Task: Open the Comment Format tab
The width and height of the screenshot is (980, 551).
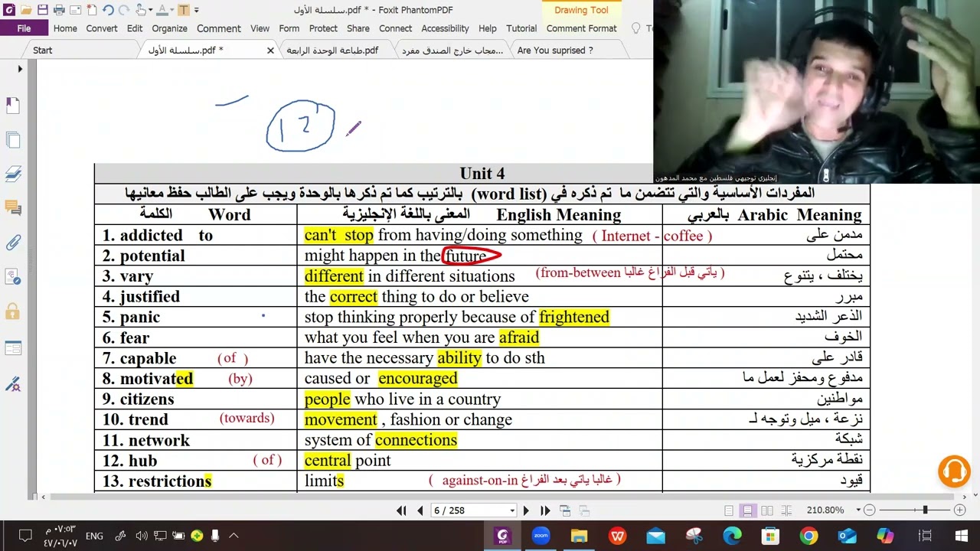Action: [x=581, y=28]
